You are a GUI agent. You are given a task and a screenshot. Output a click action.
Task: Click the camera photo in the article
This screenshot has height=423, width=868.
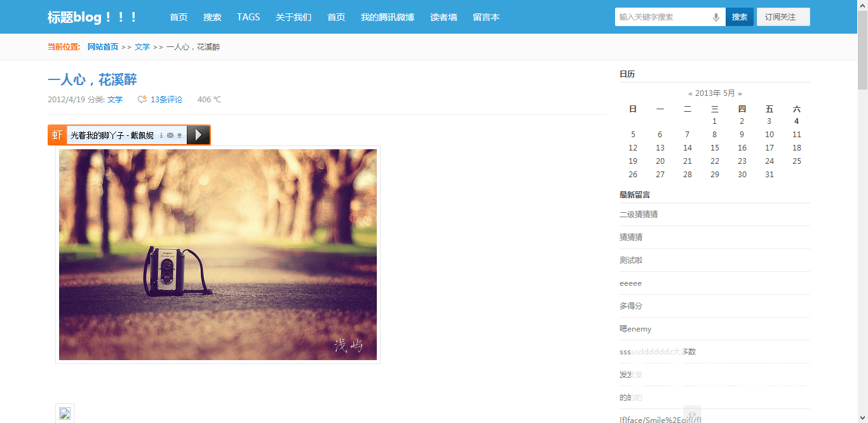coord(218,255)
